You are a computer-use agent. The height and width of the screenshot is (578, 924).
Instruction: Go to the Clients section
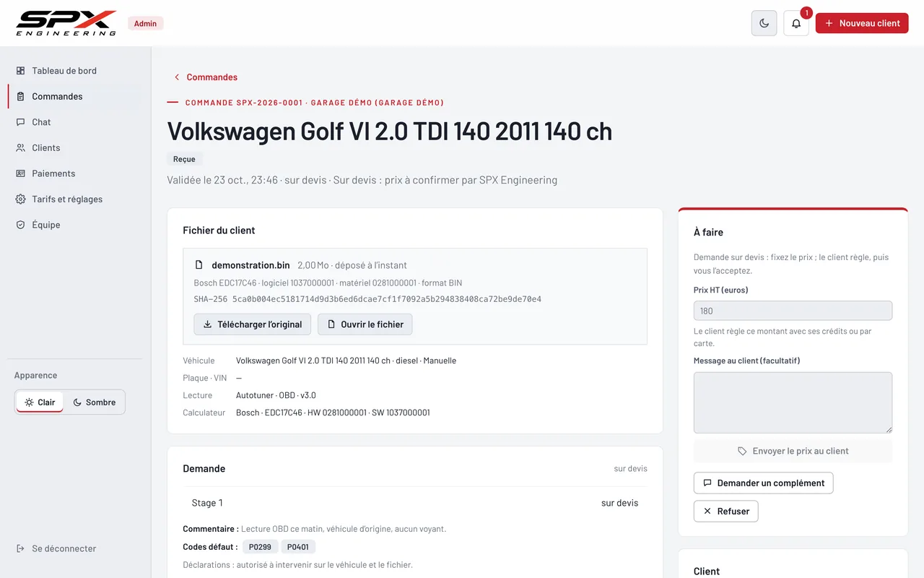74,147
